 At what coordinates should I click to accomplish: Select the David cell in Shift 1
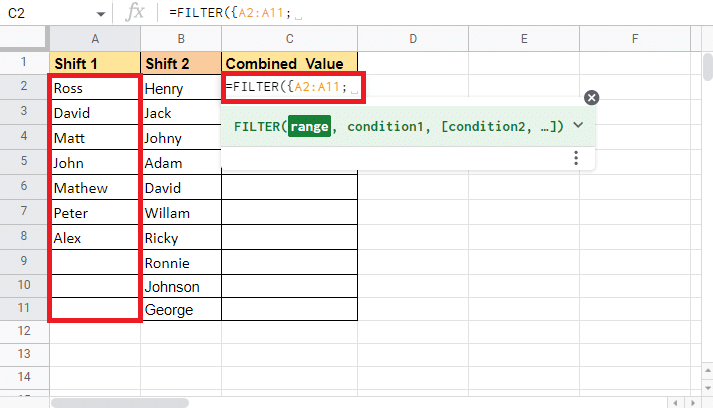pos(95,113)
